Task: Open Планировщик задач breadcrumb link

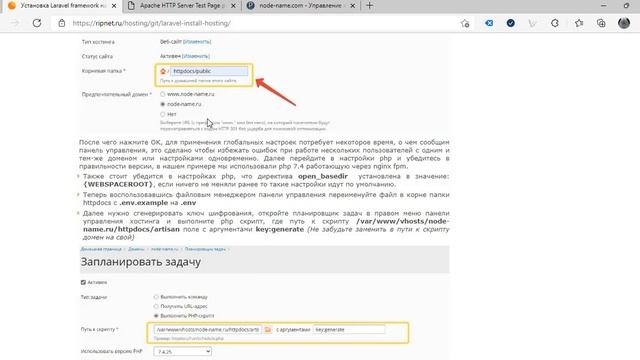Action: (x=205, y=249)
